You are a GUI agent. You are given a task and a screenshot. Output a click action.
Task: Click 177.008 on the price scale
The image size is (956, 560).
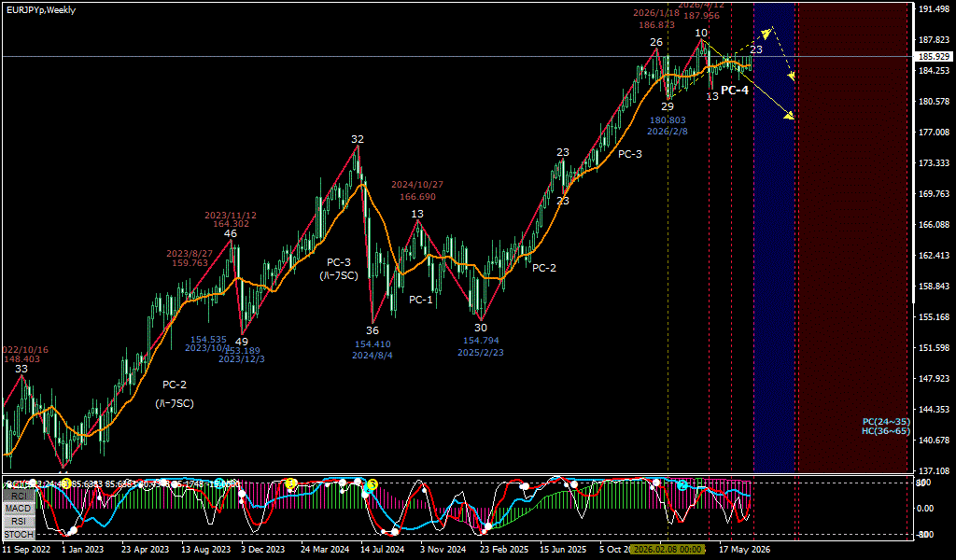(935, 133)
